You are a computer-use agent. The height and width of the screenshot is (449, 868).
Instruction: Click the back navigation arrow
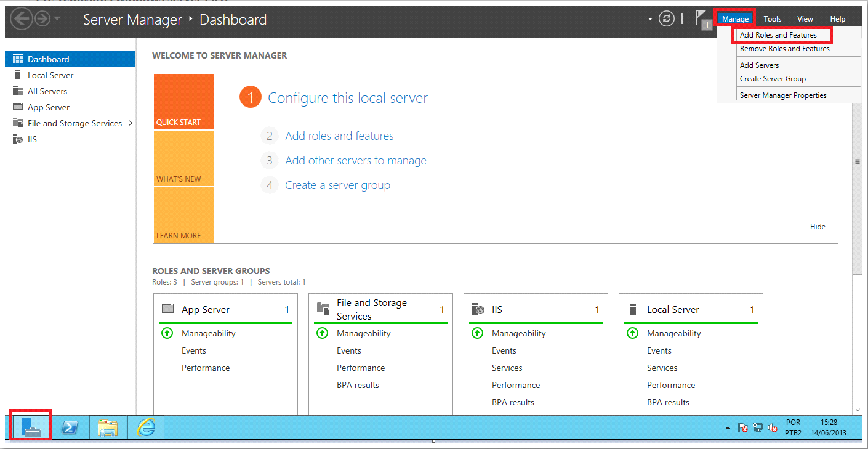(21, 19)
